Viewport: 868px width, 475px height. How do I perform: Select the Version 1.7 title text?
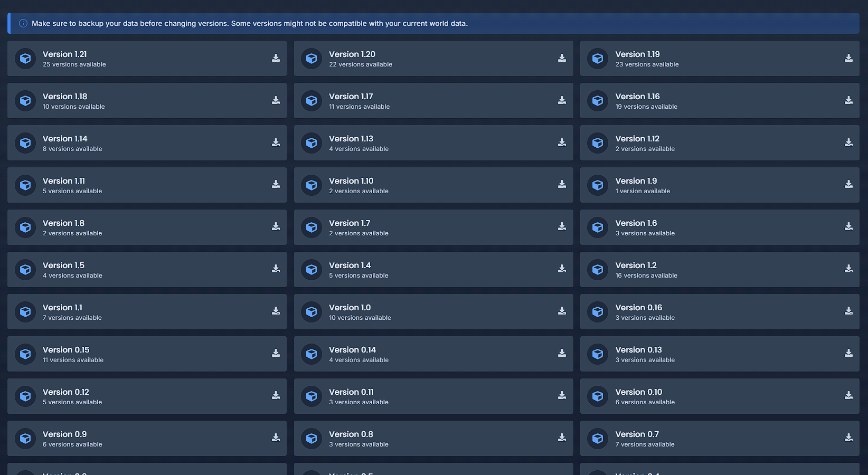(350, 223)
